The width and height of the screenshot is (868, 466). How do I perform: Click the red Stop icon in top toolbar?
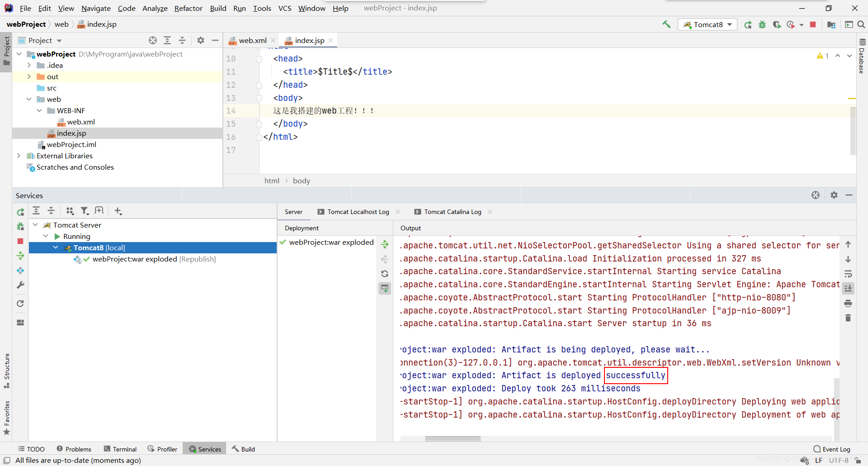[813, 24]
